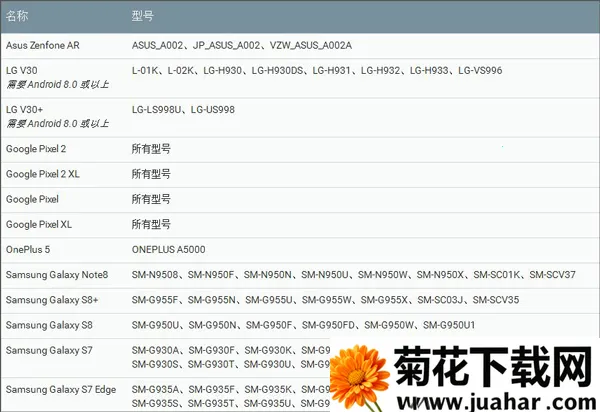Select the Samsung Galaxy S8+ name

click(52, 300)
